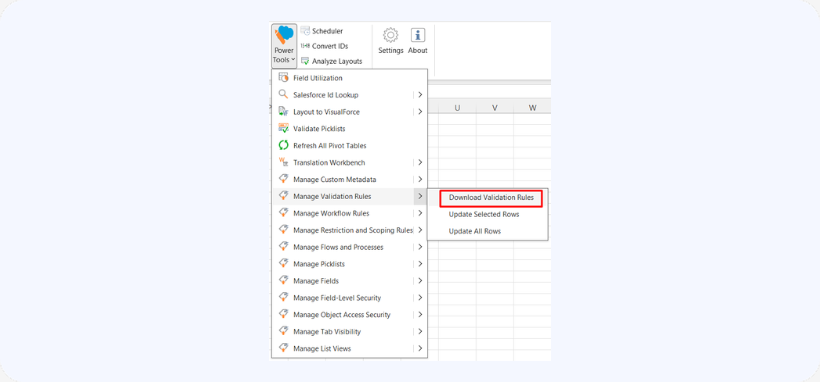Select column V header
This screenshot has width=820, height=382.
point(494,108)
